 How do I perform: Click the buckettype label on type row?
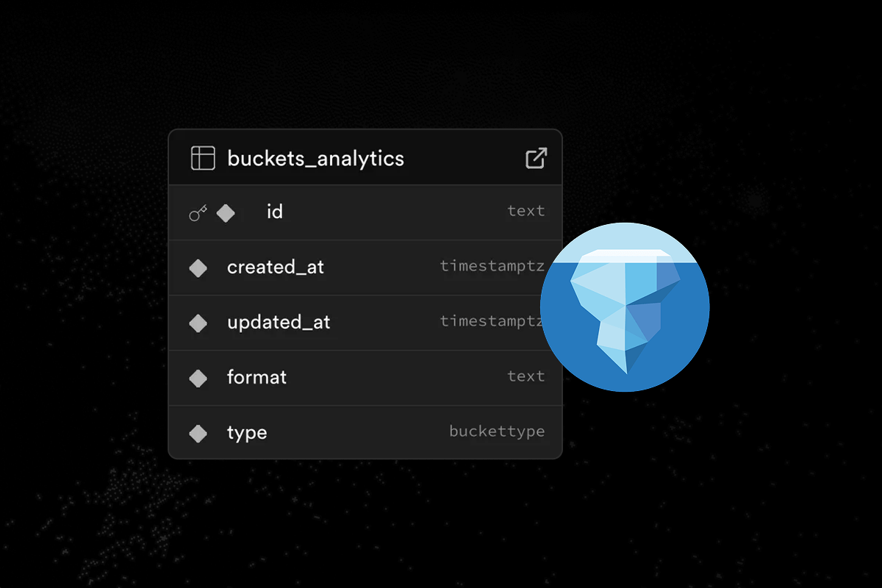(497, 431)
